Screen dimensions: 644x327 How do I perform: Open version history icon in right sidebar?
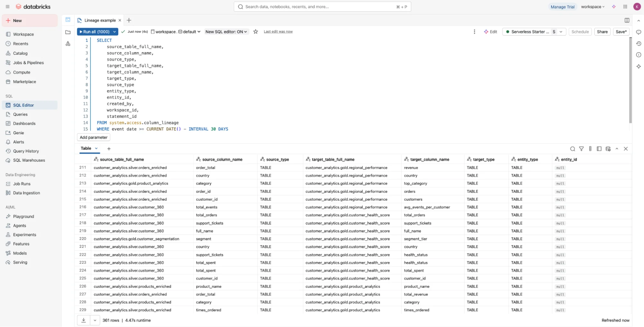click(x=639, y=43)
